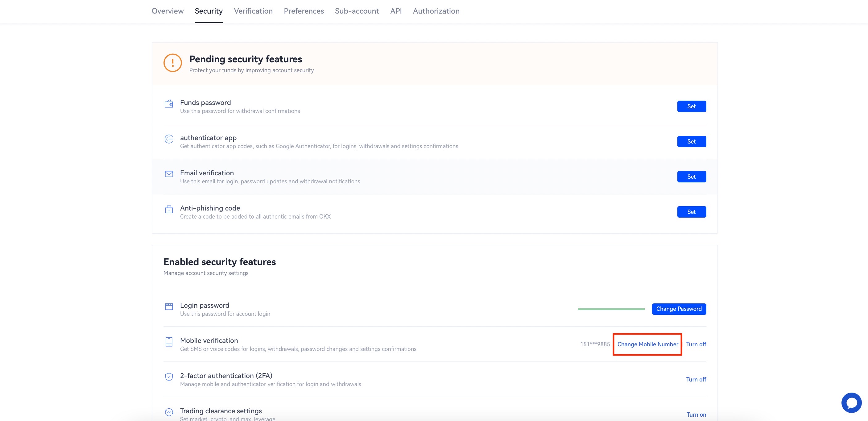Click 'Create a code to be added' description
868x421 pixels.
255,217
